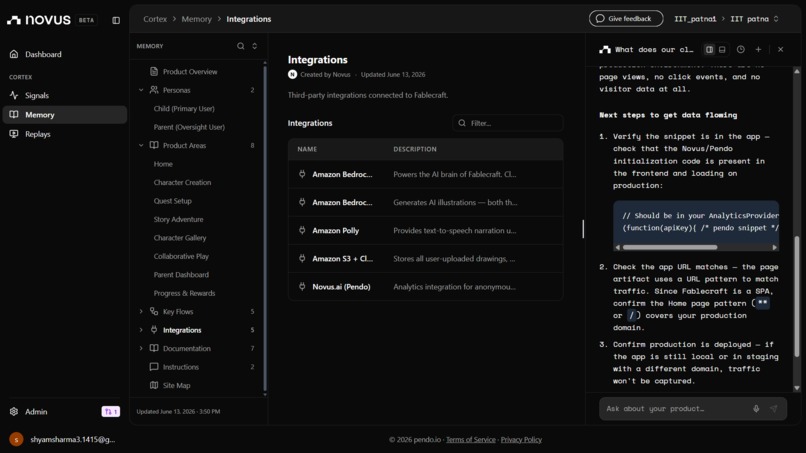Click the plug icon beside Amazon Polly
The height and width of the screenshot is (453, 806).
coord(302,230)
